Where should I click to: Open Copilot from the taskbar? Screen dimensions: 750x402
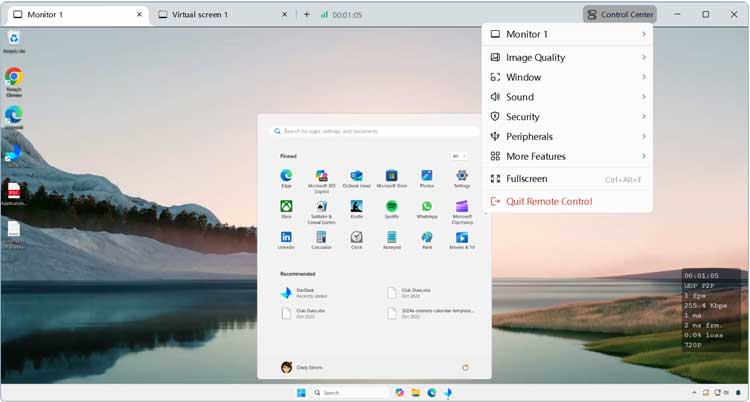(x=399, y=393)
